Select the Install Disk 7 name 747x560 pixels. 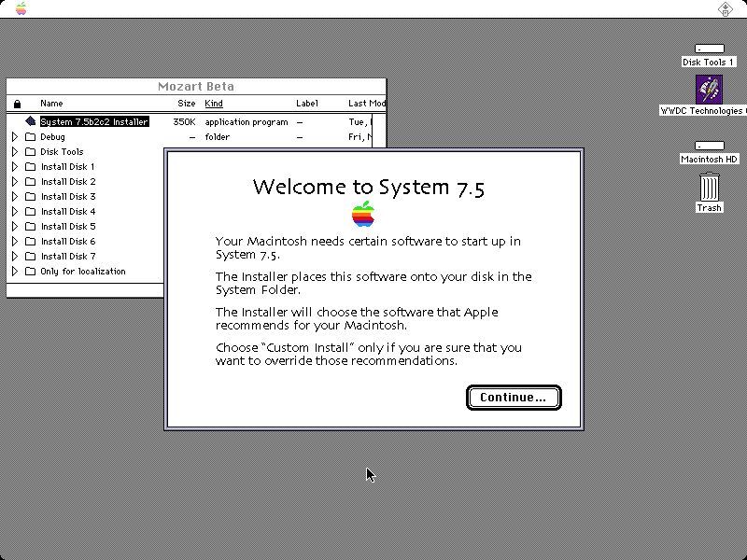pyautogui.click(x=68, y=256)
